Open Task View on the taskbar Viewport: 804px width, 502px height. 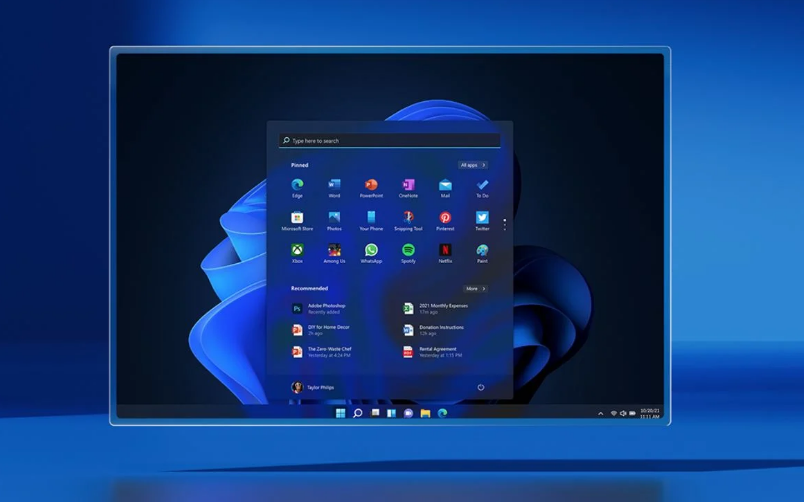375,413
